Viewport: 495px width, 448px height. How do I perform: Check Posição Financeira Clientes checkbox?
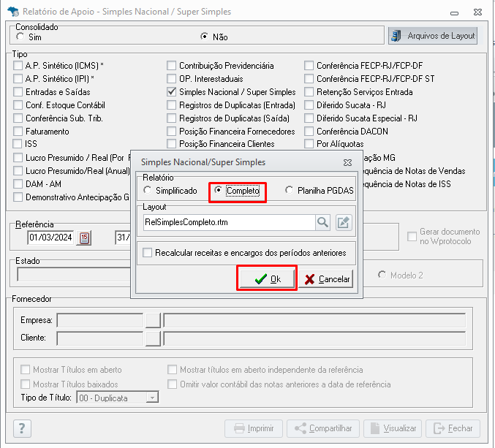click(171, 144)
